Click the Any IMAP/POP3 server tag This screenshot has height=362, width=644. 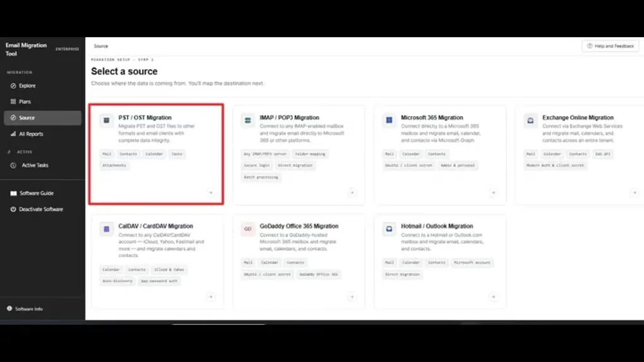point(265,154)
